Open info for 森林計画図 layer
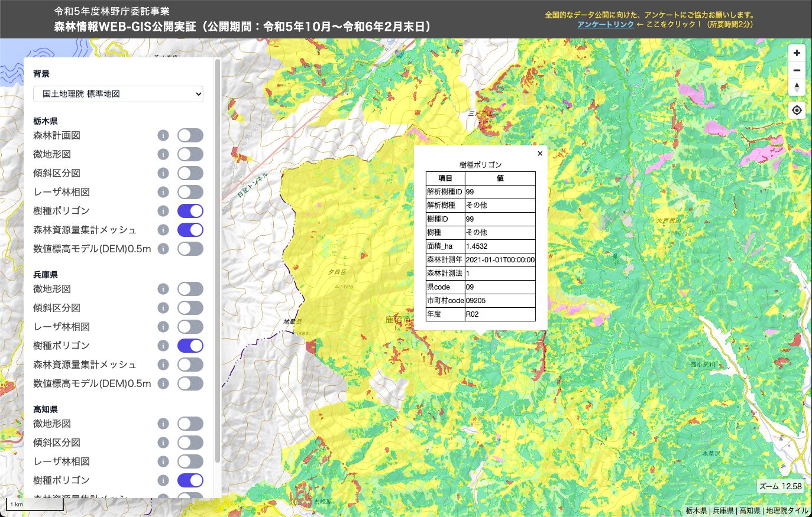Screen dimensions: 812x517 click(163, 135)
